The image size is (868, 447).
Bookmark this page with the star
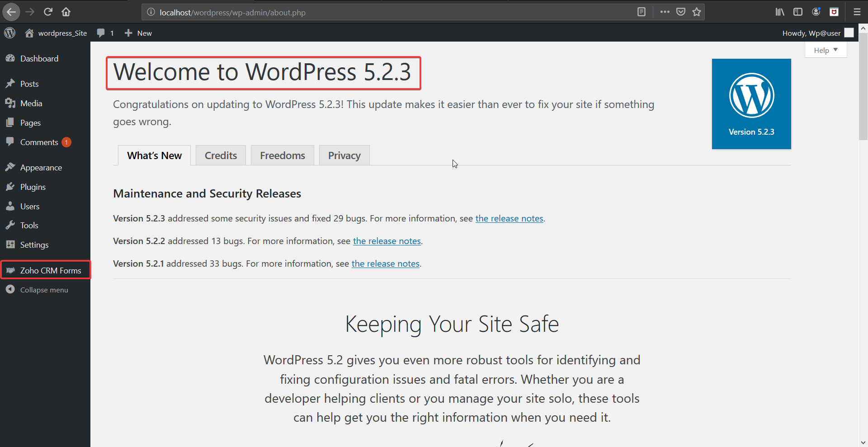[697, 12]
